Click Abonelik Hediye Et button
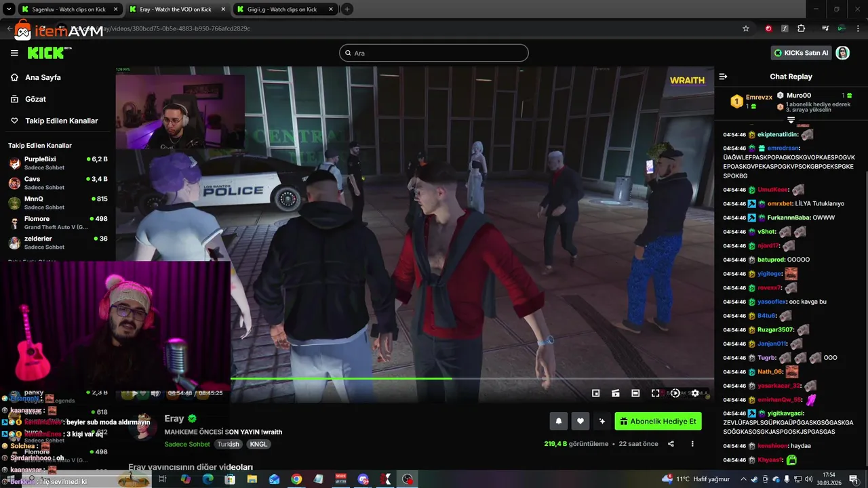The width and height of the screenshot is (868, 488). tap(658, 421)
